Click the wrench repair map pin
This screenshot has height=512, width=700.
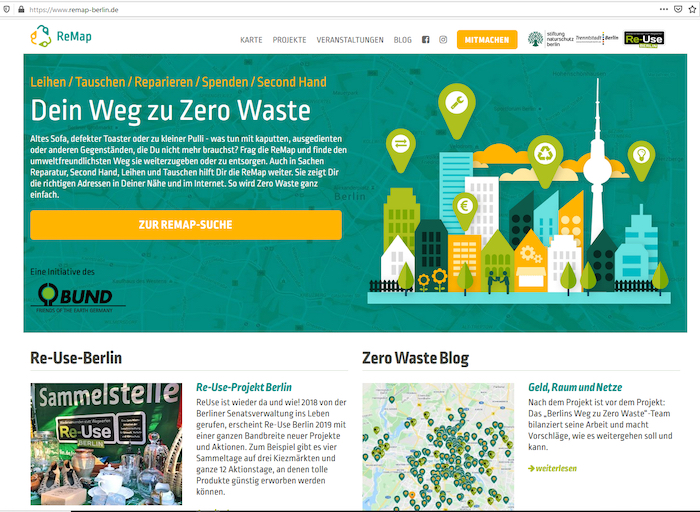click(457, 111)
